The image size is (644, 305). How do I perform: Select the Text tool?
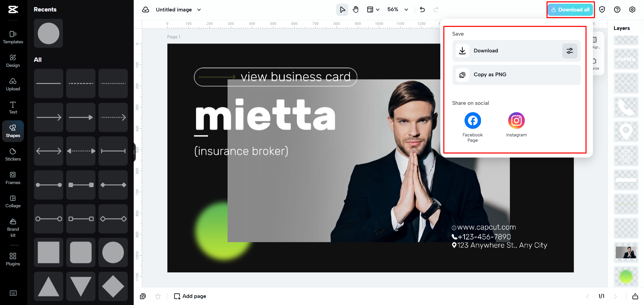(13, 107)
